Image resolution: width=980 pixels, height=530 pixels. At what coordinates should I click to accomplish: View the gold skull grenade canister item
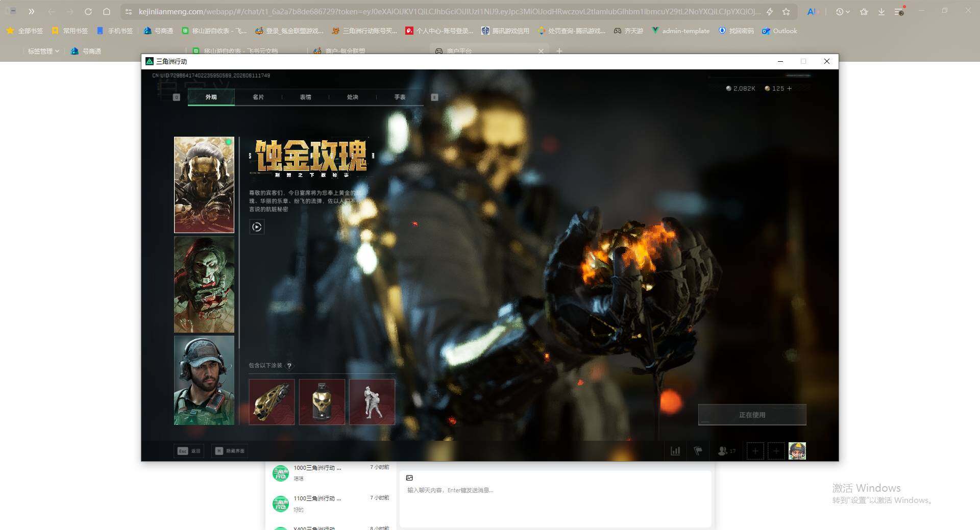pos(322,402)
